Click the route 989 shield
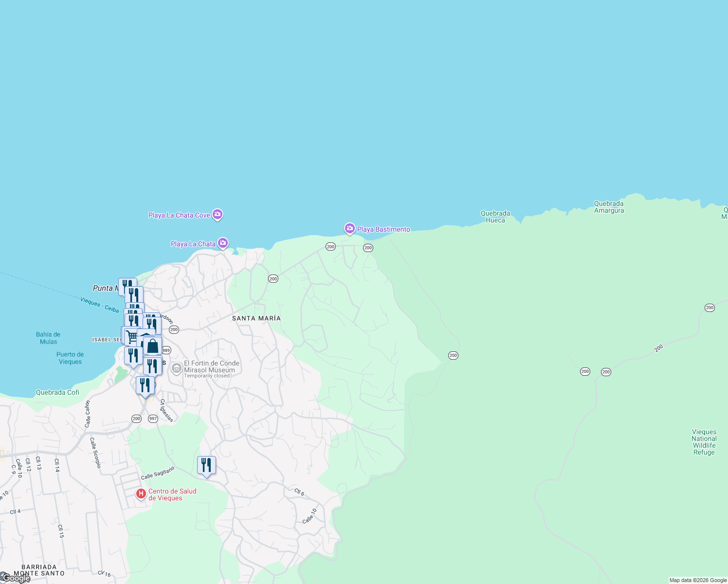728x584 pixels. [x=166, y=350]
